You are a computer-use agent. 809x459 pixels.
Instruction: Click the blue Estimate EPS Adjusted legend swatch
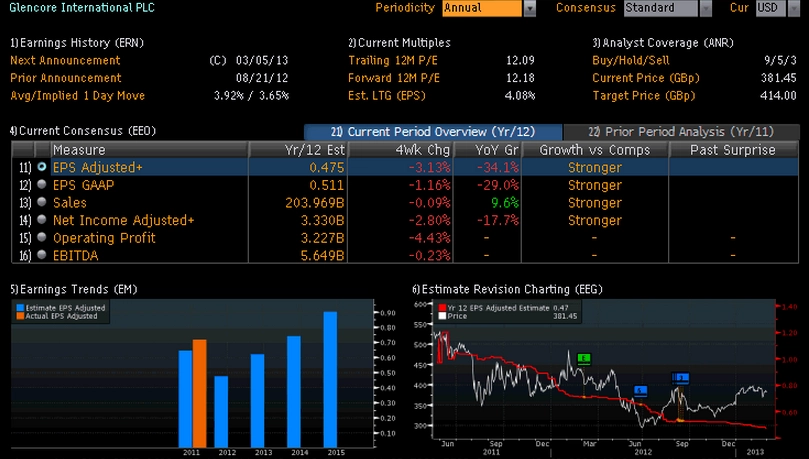pyautogui.click(x=20, y=308)
